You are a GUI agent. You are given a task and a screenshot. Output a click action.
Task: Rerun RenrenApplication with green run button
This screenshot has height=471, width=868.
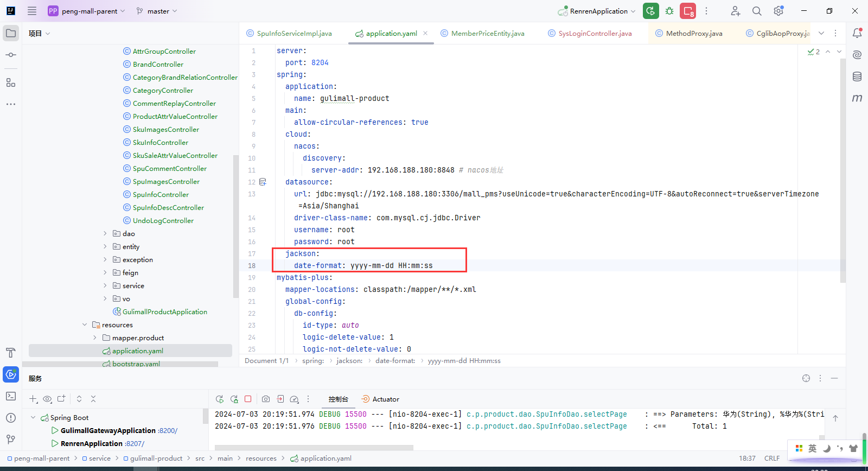650,11
